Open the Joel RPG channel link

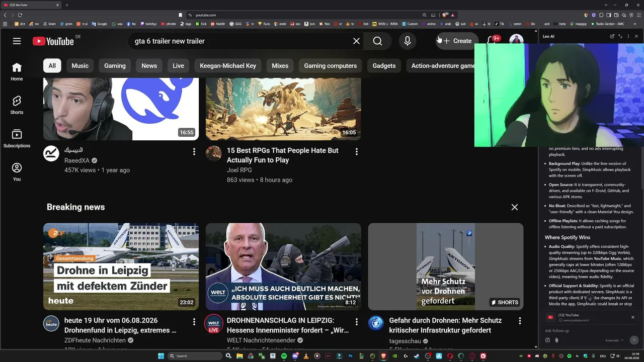pyautogui.click(x=239, y=170)
